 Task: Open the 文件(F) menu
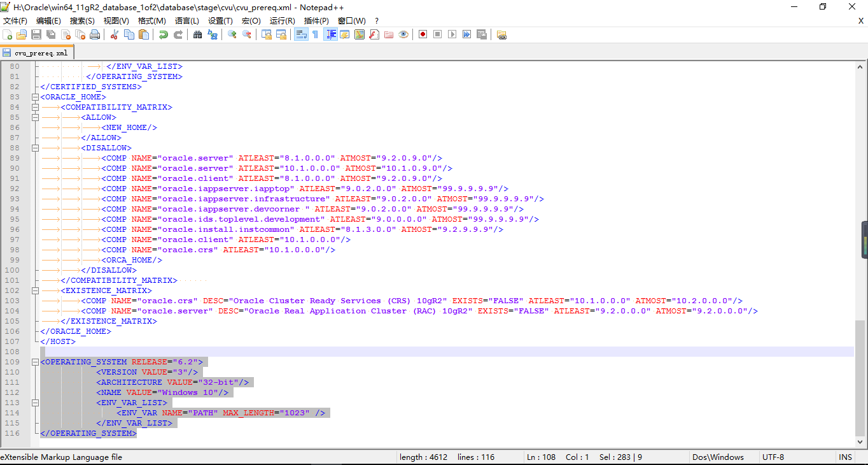(x=15, y=21)
